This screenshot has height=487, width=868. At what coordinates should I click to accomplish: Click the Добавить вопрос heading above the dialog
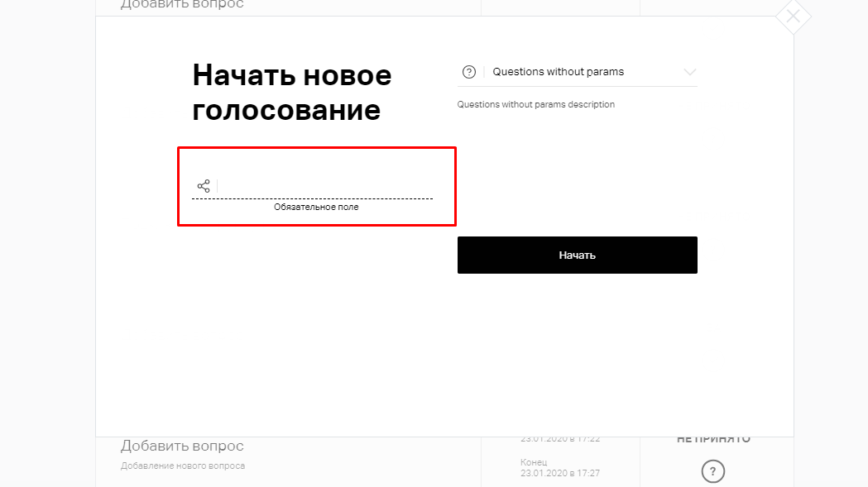coord(182,4)
